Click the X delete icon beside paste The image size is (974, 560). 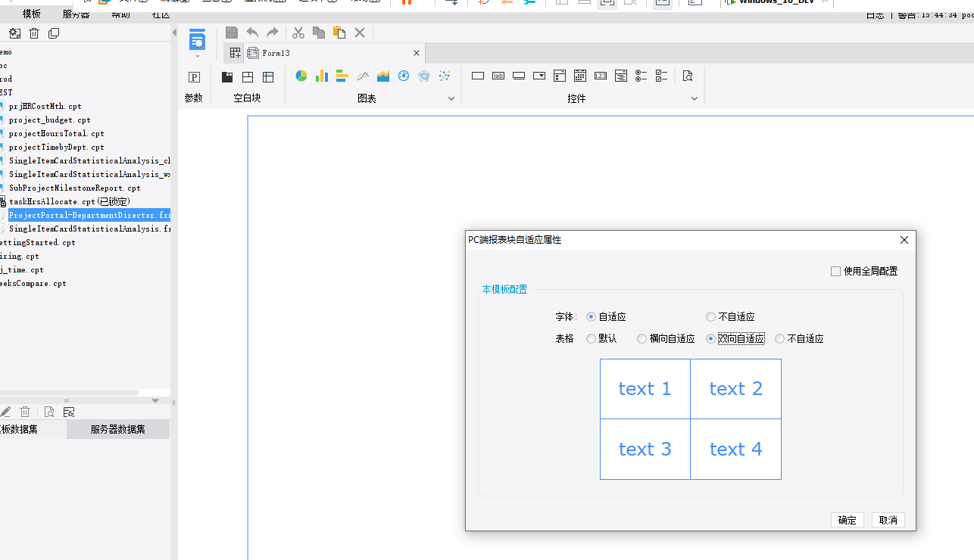click(360, 33)
